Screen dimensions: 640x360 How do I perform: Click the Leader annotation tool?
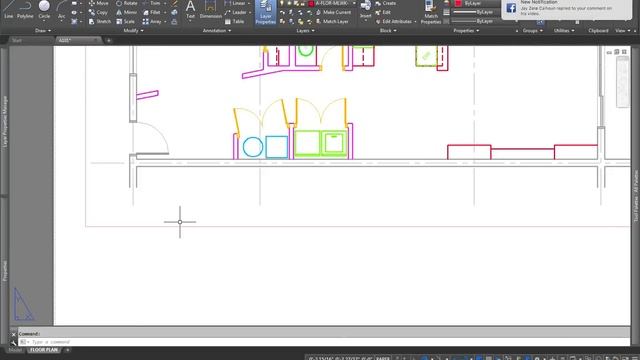236,12
